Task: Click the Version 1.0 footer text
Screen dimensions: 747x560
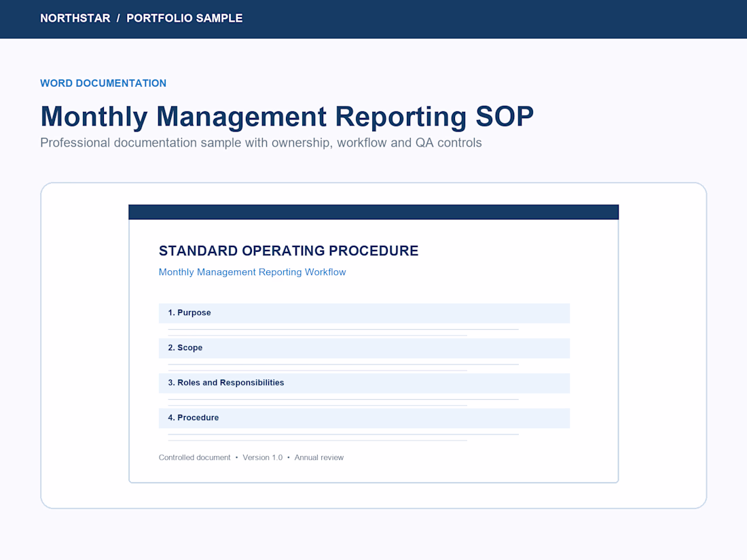Action: 263,458
